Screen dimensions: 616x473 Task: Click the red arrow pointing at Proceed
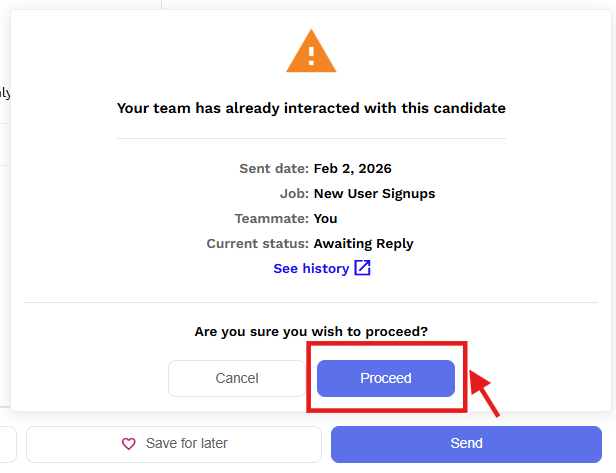(x=487, y=394)
